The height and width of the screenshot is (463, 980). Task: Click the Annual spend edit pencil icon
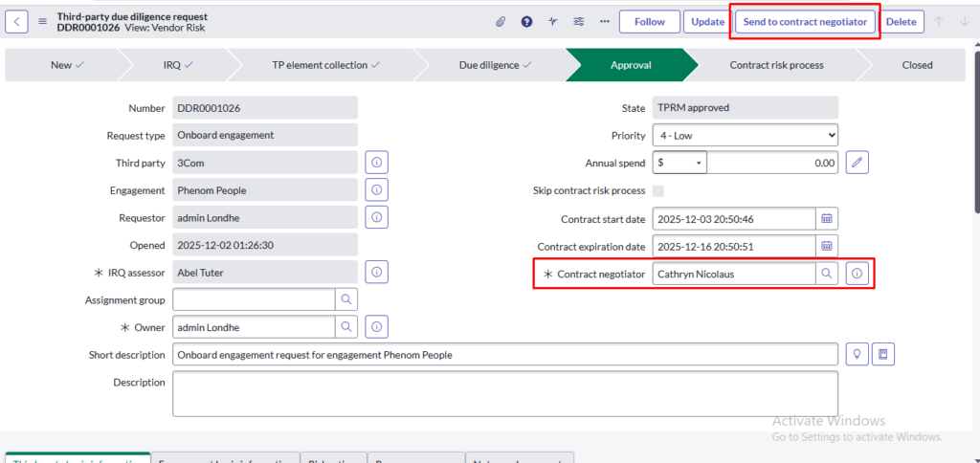click(857, 163)
